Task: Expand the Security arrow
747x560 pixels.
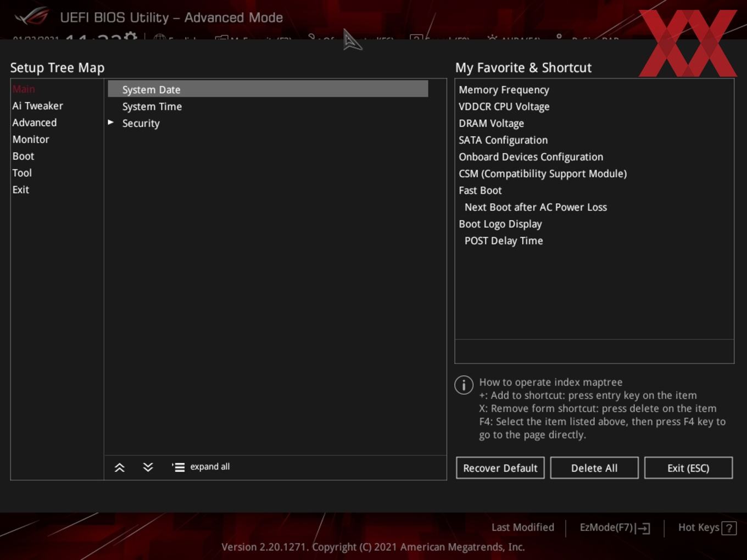Action: pos(111,122)
